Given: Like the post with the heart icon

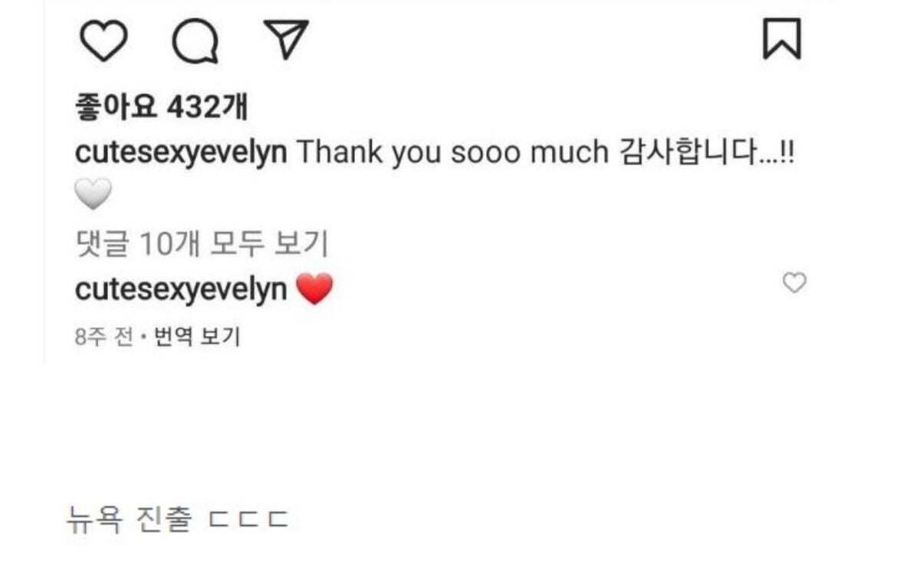Looking at the screenshot, I should pyautogui.click(x=103, y=40).
